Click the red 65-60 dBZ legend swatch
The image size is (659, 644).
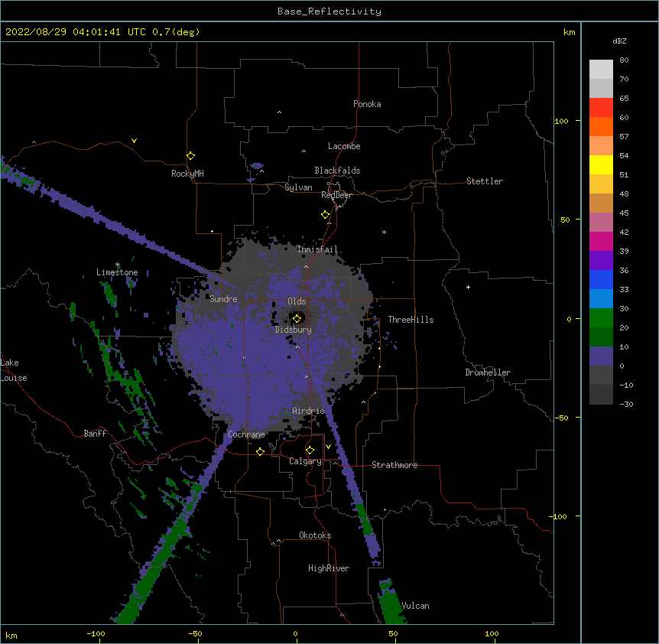coord(601,108)
